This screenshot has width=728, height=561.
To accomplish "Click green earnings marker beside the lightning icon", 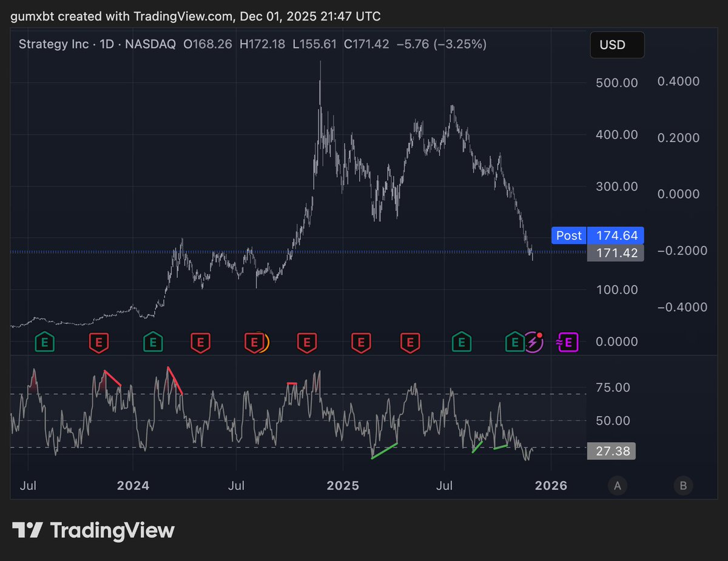I will click(515, 342).
